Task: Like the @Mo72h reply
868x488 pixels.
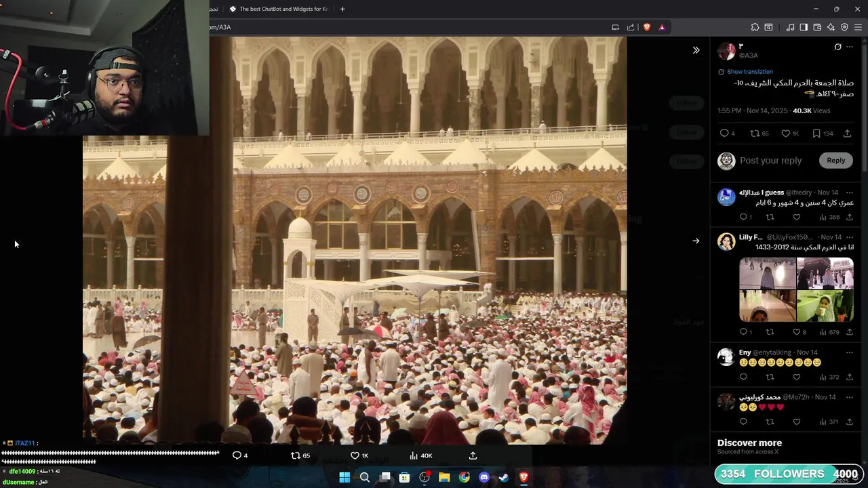Action: 797,422
